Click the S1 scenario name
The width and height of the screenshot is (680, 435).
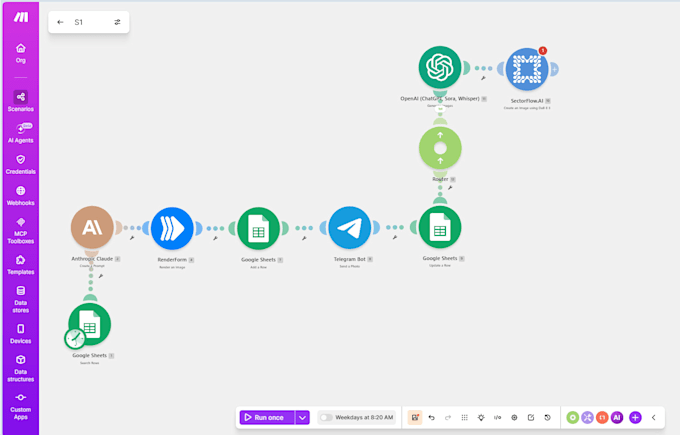pos(78,22)
